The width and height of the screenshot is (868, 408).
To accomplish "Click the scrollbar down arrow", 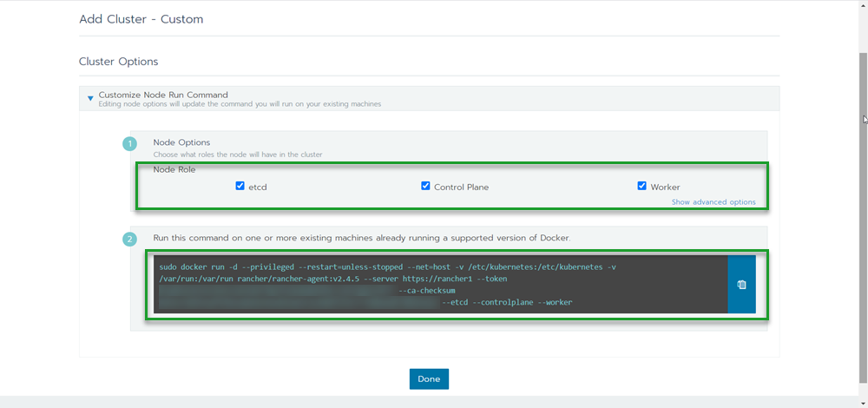I will 862,403.
